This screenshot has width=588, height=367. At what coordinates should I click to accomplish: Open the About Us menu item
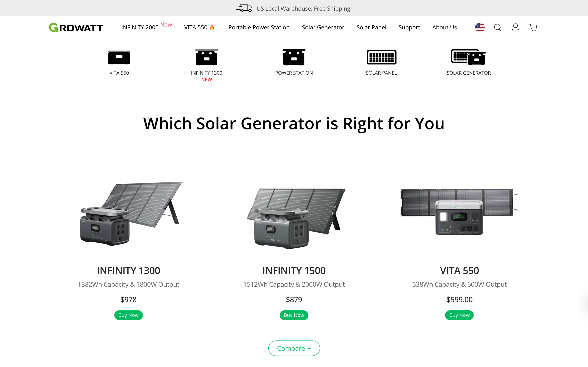[x=444, y=28]
